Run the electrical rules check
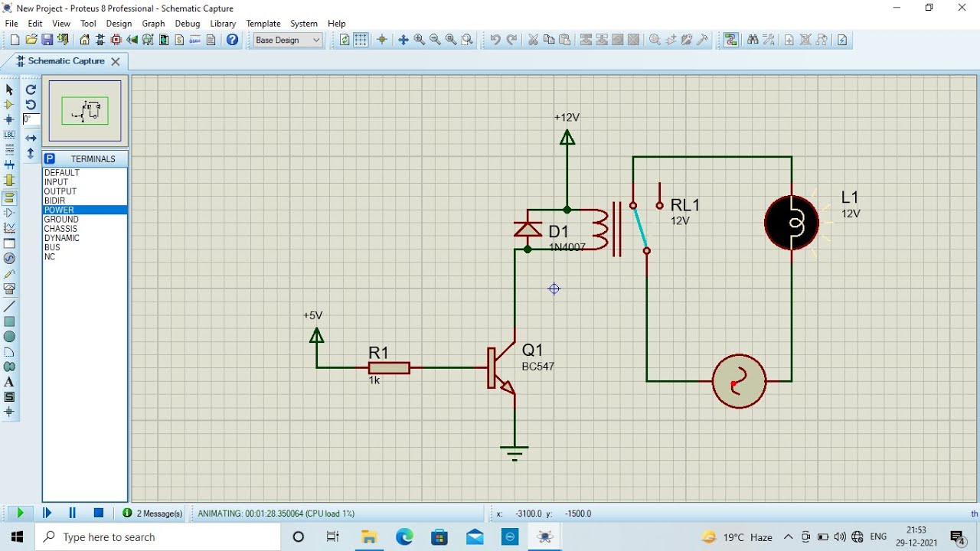Screen dimensions: 980x551 [842, 40]
